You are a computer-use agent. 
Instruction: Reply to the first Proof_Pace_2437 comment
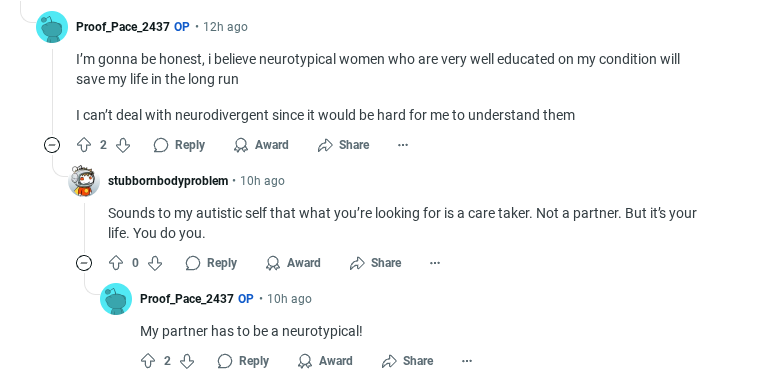pos(179,145)
